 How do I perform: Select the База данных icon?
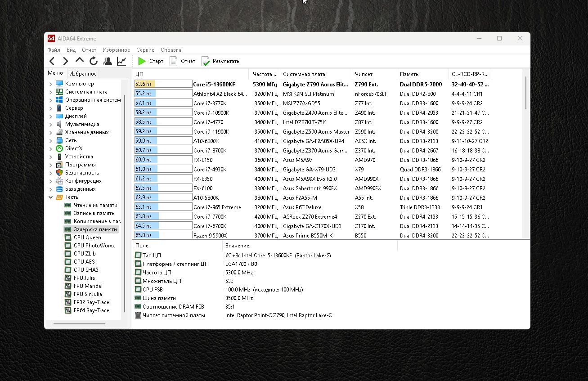click(x=59, y=189)
